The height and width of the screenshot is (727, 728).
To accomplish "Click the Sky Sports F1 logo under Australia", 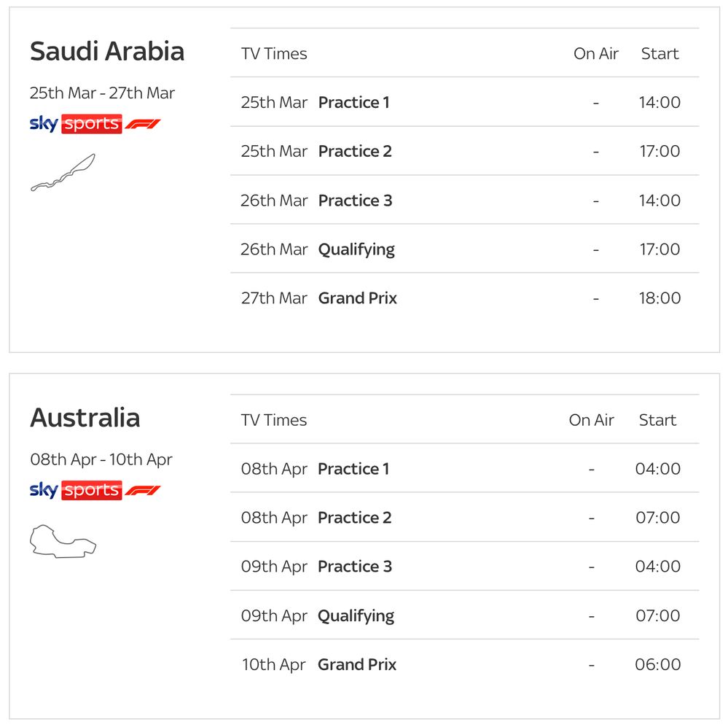I will click(x=95, y=490).
